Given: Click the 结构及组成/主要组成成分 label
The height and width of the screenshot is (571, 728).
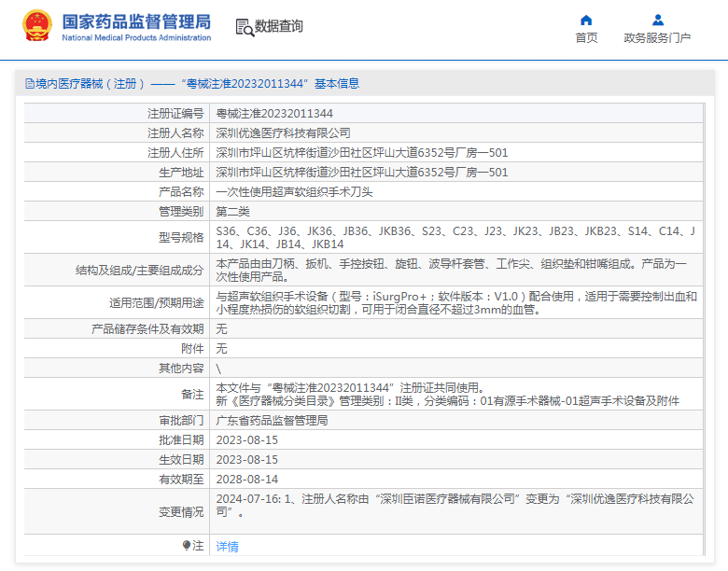Looking at the screenshot, I should point(140,271).
